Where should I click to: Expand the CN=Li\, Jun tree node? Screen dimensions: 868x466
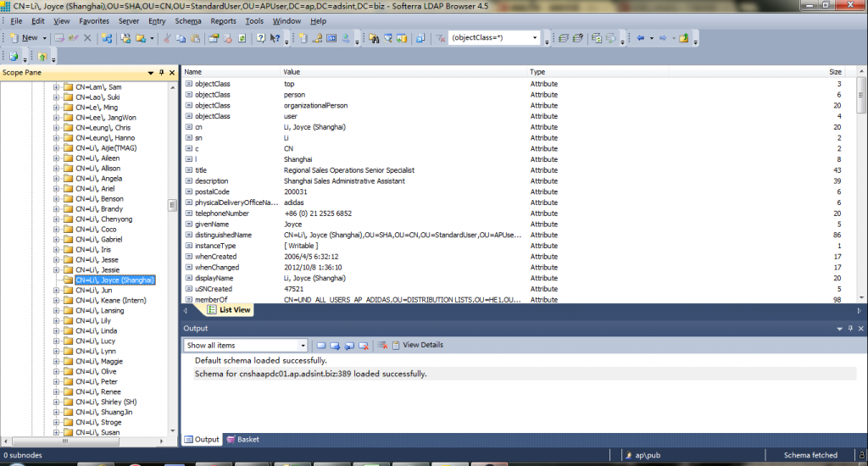coord(56,290)
